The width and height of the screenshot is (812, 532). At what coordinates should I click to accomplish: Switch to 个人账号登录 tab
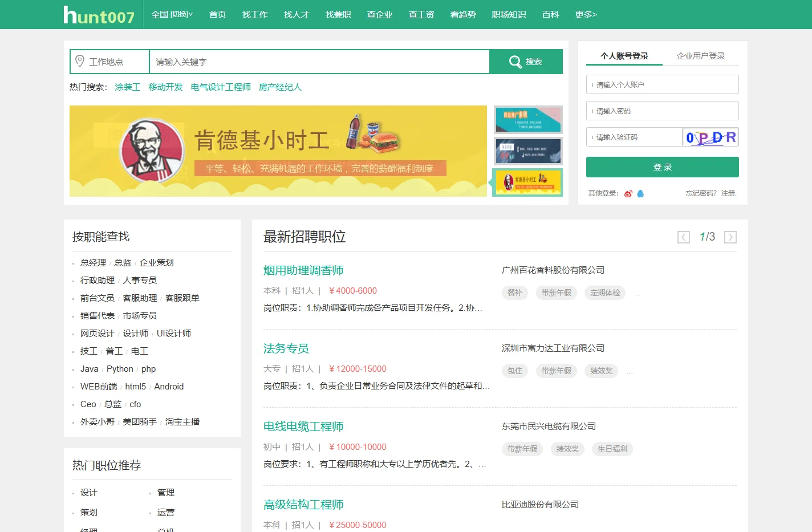coord(624,56)
